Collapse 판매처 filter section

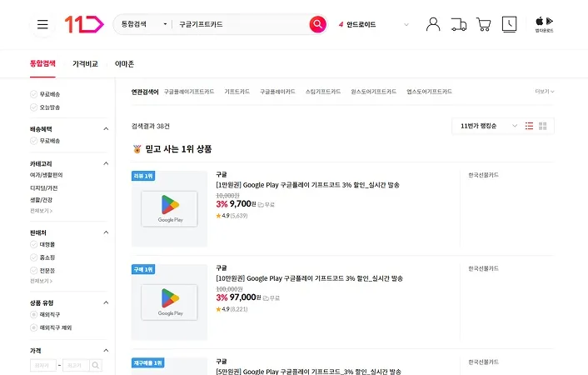point(106,232)
